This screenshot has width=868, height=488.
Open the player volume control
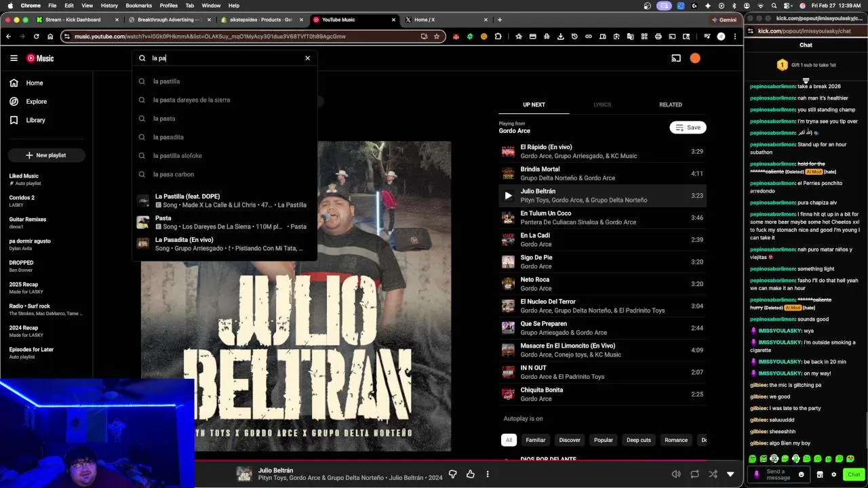(x=676, y=474)
